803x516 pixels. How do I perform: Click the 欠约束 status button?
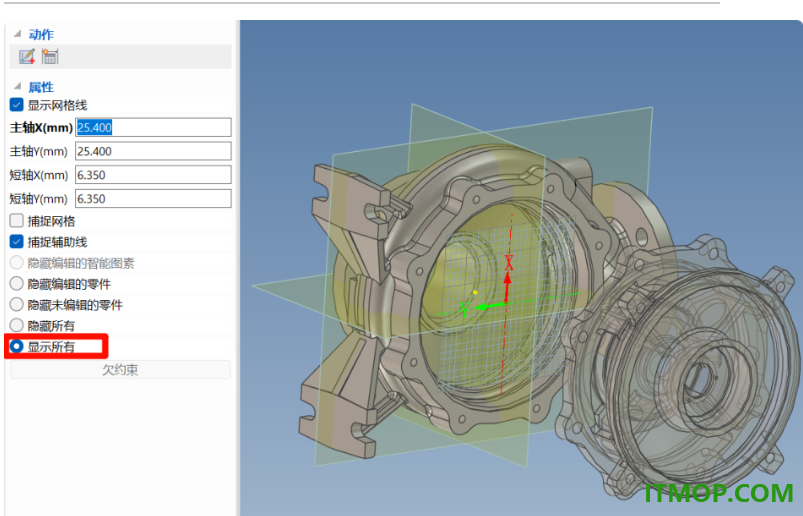click(x=120, y=370)
